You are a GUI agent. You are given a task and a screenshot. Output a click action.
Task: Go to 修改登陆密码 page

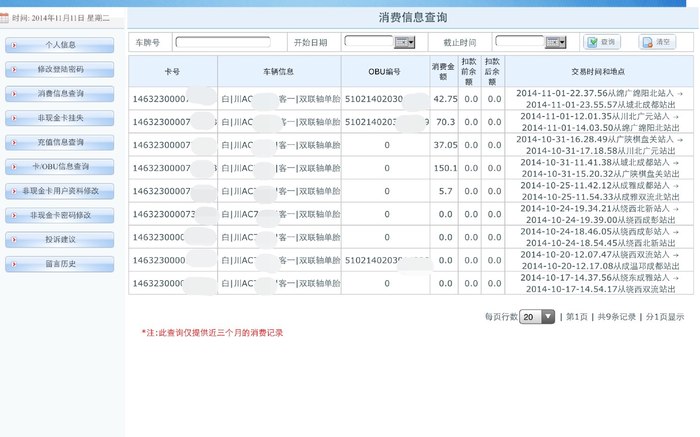[x=60, y=69]
